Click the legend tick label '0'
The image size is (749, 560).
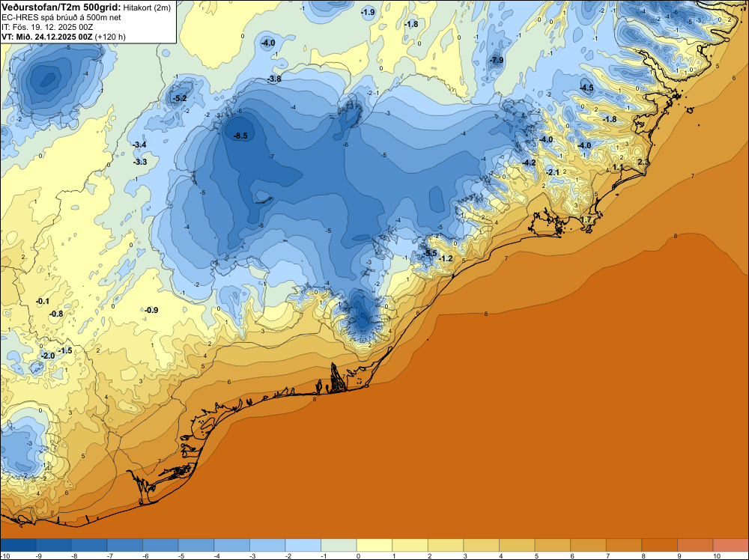pyautogui.click(x=357, y=556)
